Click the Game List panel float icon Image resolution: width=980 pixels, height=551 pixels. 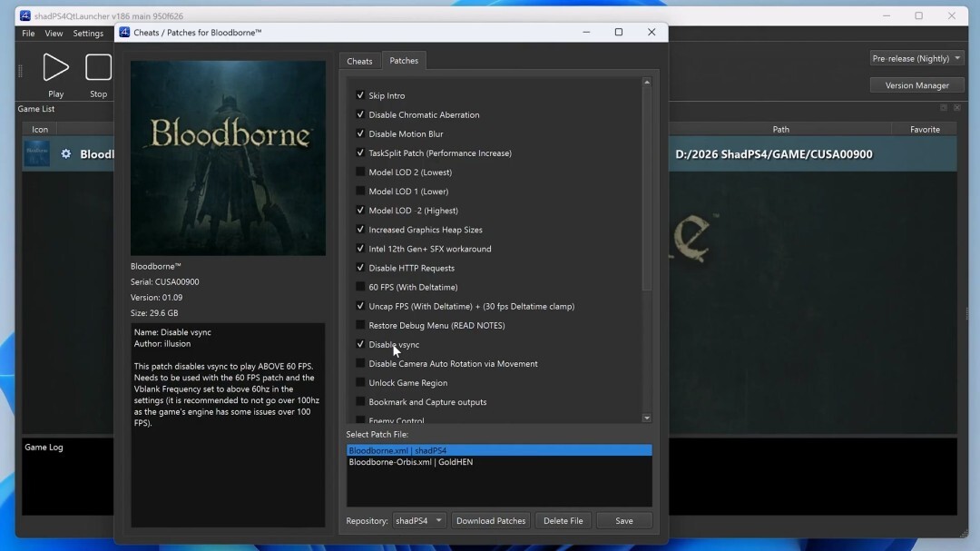click(944, 108)
